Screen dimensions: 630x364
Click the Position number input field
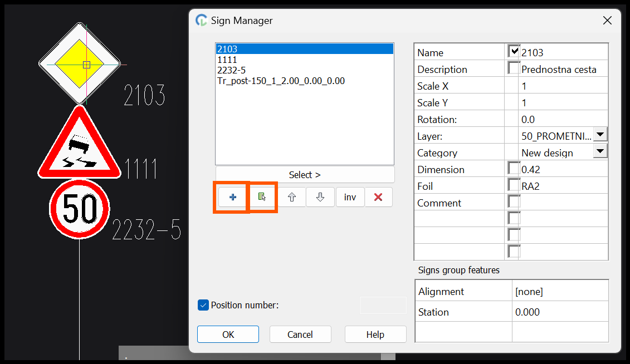(x=383, y=305)
